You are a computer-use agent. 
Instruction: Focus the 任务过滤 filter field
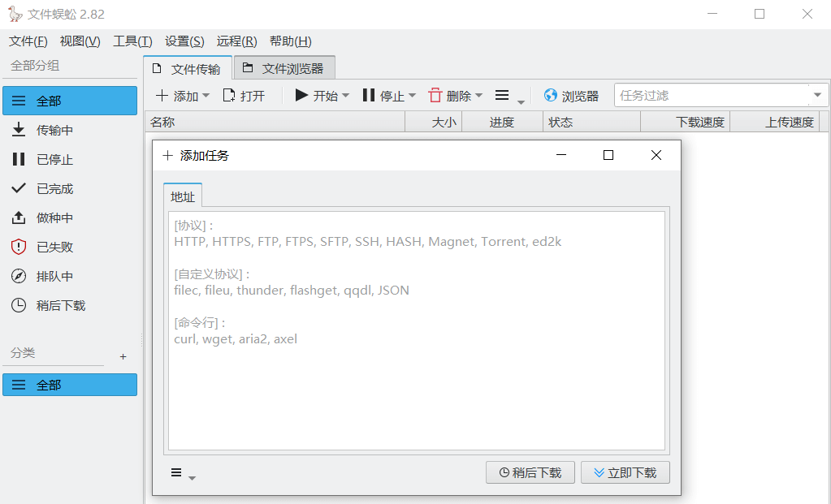tap(712, 95)
